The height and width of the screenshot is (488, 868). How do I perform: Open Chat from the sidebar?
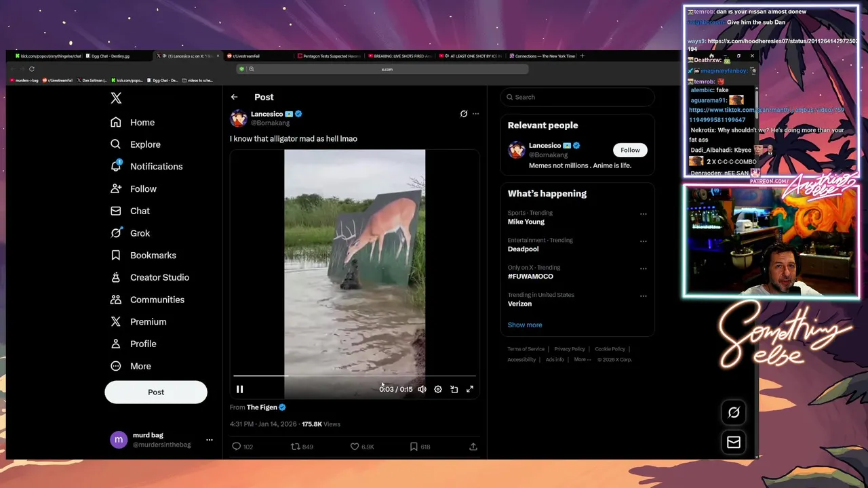tap(130, 211)
